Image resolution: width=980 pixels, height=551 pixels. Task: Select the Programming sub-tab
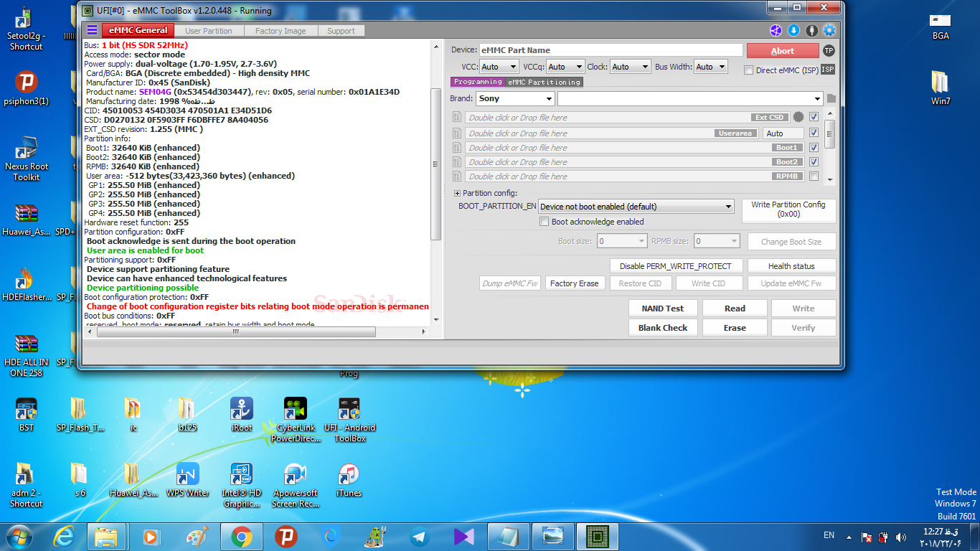click(x=478, y=82)
